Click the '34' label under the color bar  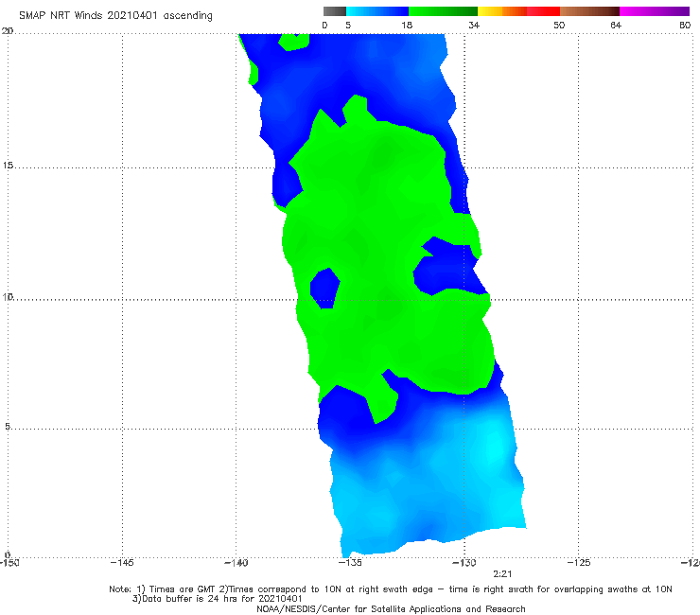(474, 26)
